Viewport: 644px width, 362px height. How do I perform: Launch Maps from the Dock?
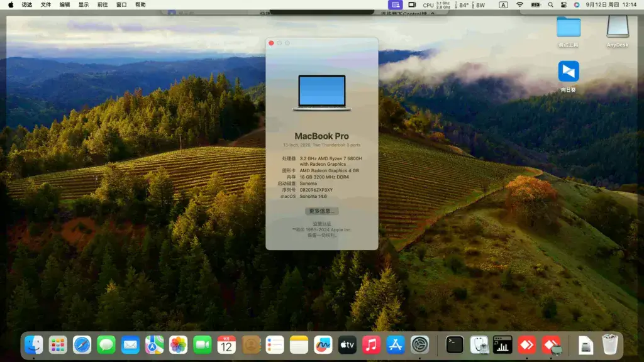(x=155, y=345)
